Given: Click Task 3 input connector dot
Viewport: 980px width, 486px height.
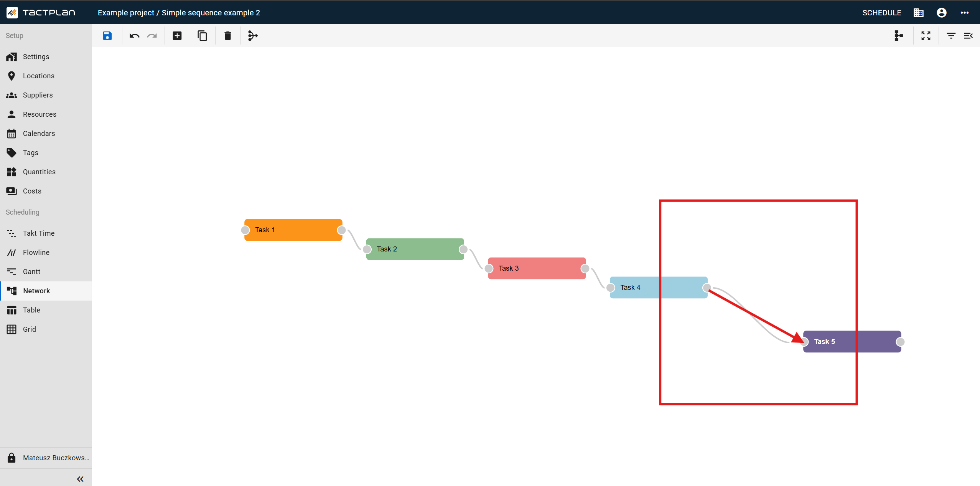Looking at the screenshot, I should 489,268.
